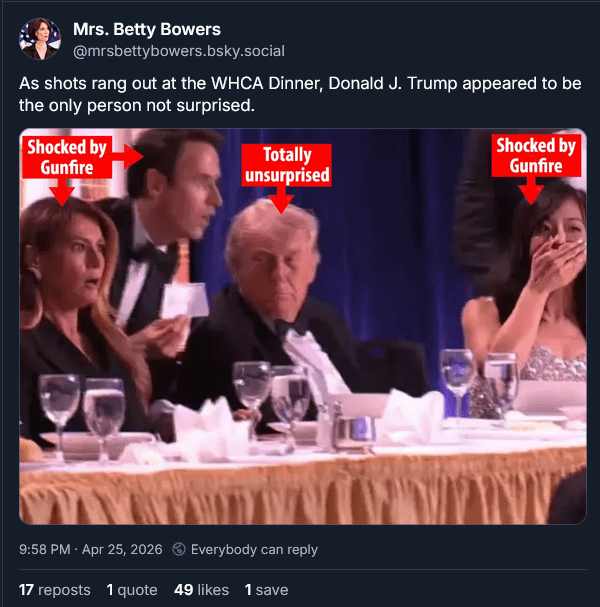This screenshot has width=600, height=607.
Task: Open the "Everybody can reply" setting
Action: [x=254, y=549]
